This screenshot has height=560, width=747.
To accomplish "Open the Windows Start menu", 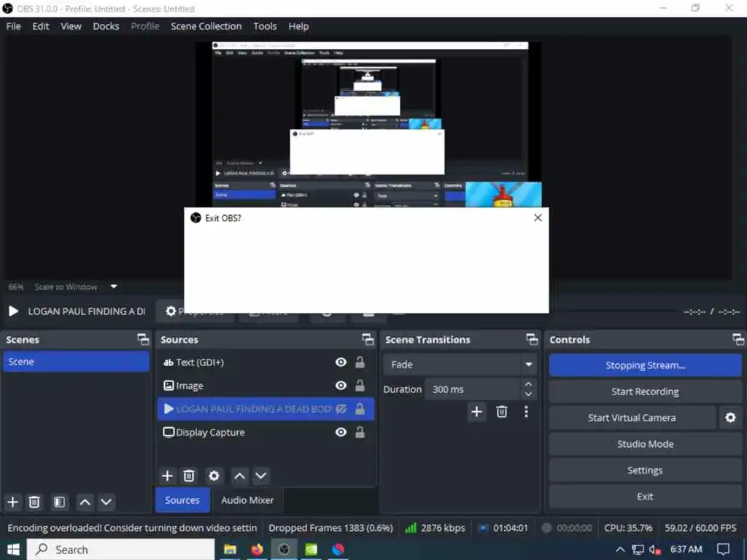I will (13, 550).
